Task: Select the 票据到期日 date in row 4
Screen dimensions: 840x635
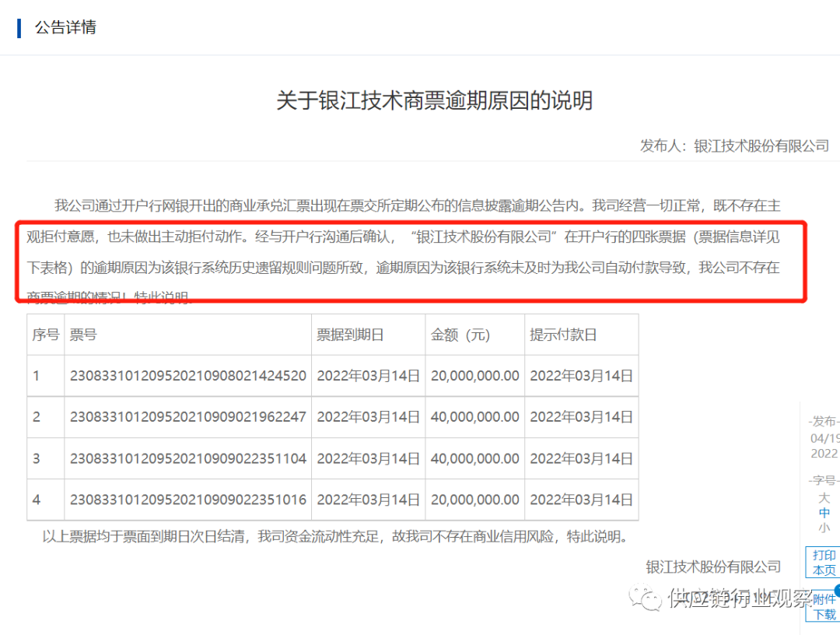Action: click(x=368, y=500)
